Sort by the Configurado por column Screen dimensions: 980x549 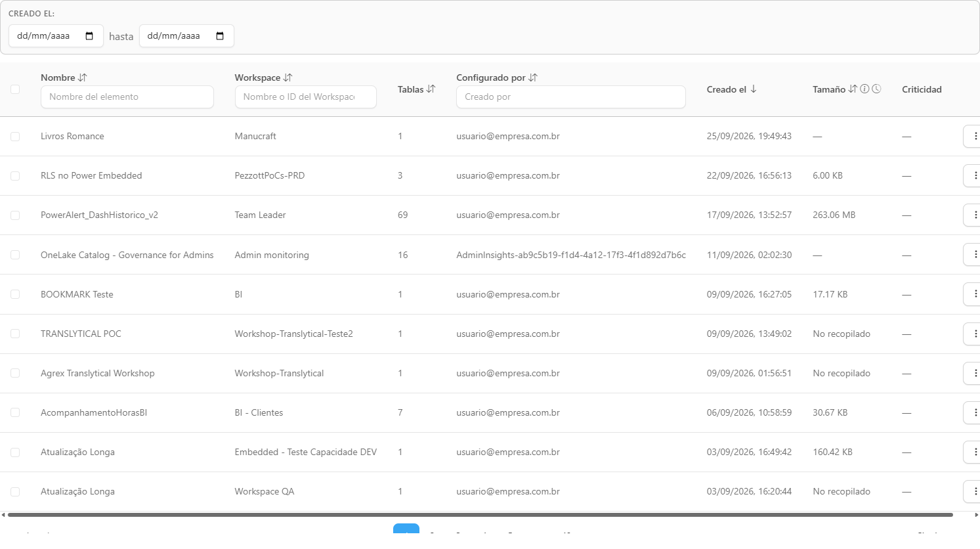pyautogui.click(x=533, y=77)
